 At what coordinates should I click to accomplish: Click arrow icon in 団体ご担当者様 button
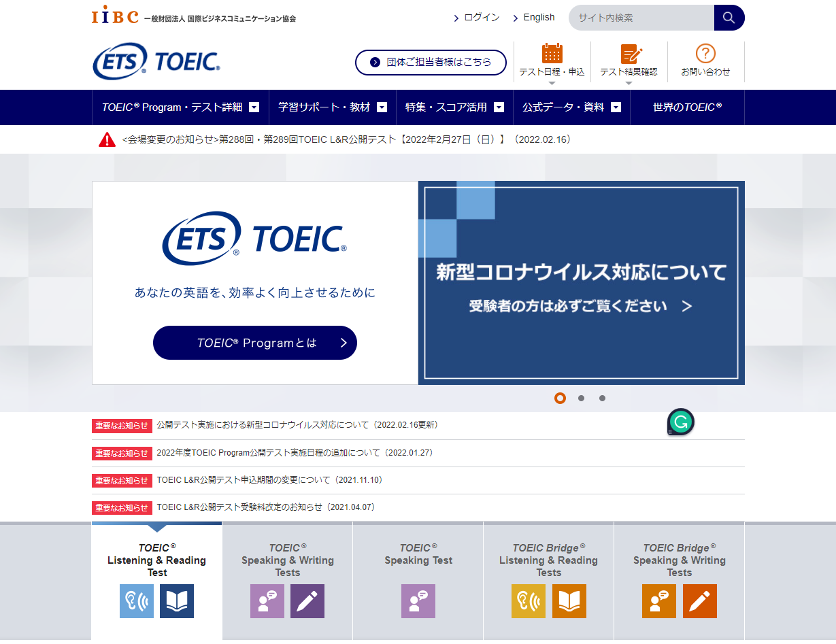375,63
